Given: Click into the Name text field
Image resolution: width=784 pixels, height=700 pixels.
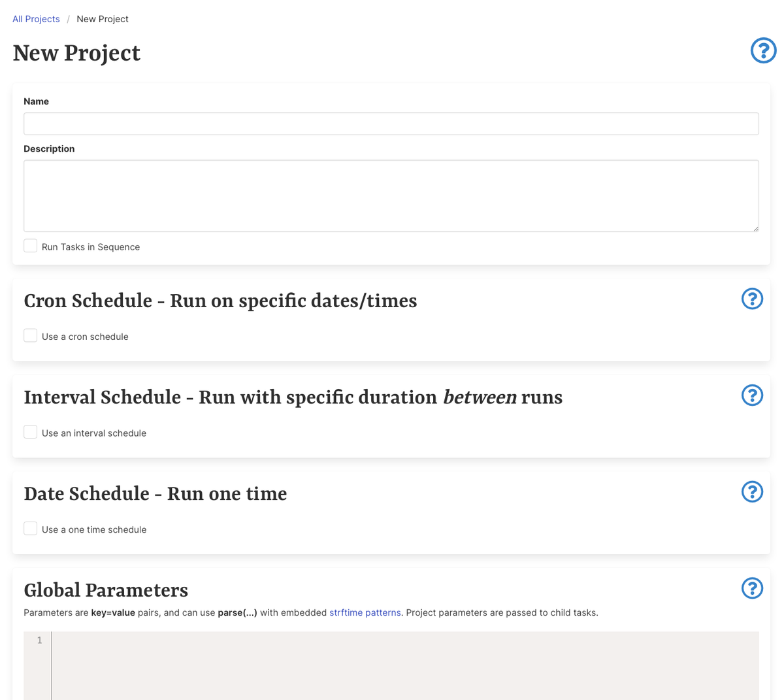Looking at the screenshot, I should tap(391, 124).
